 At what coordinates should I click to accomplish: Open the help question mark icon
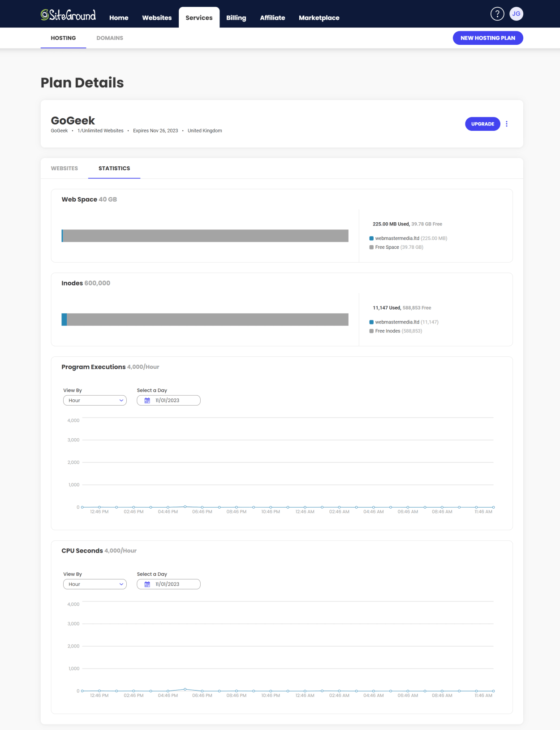[x=497, y=14]
